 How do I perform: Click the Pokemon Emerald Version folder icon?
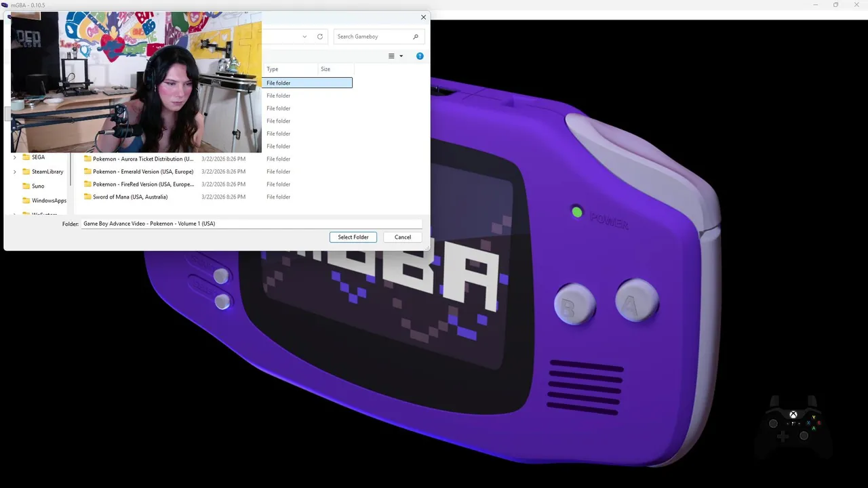tap(87, 171)
